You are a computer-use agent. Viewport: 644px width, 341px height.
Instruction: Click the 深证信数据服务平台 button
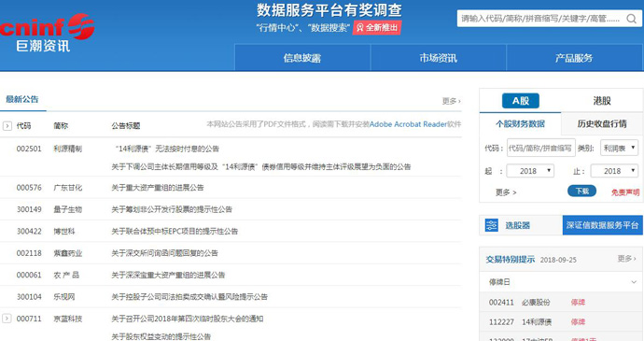coord(602,225)
